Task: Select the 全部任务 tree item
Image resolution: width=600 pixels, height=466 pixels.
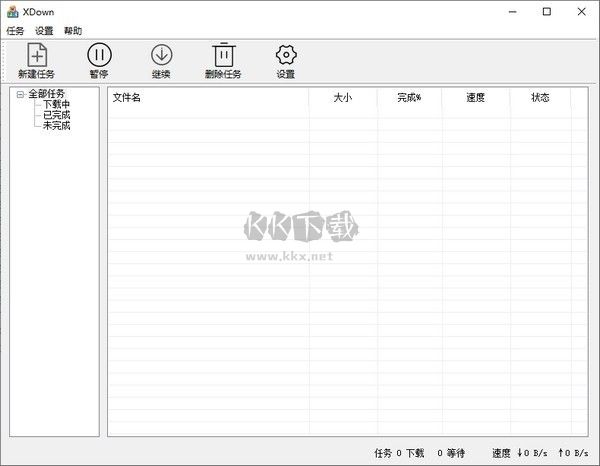Action: click(x=46, y=94)
